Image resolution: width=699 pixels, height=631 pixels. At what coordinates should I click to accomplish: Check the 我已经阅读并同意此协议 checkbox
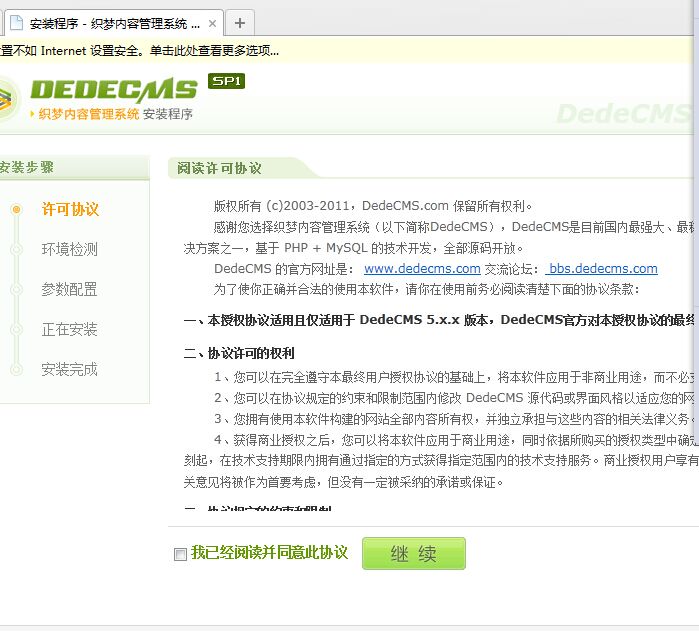click(180, 554)
